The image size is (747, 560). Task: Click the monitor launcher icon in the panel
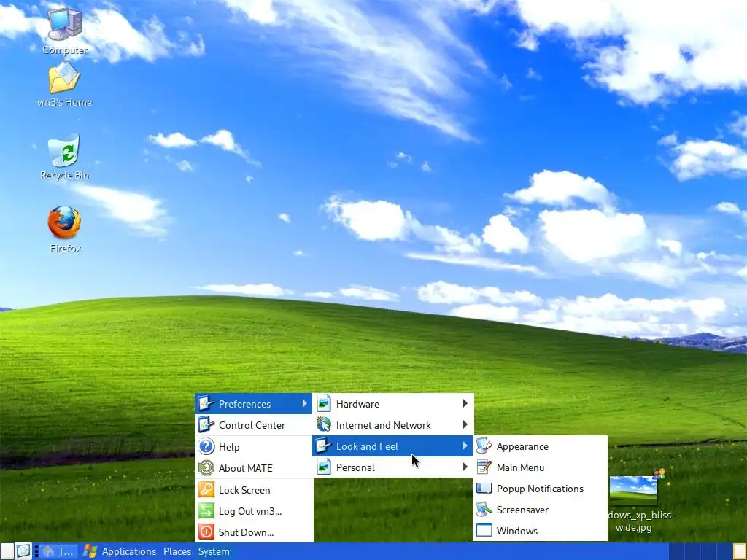[23, 551]
